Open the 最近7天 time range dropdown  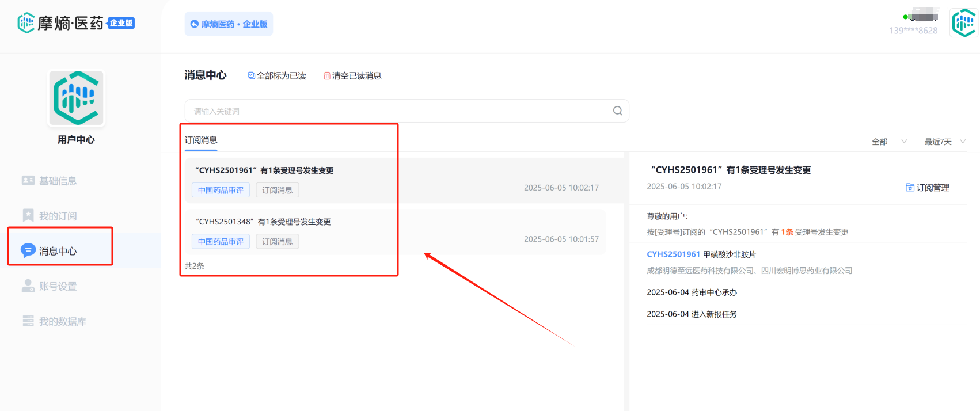[x=945, y=142]
